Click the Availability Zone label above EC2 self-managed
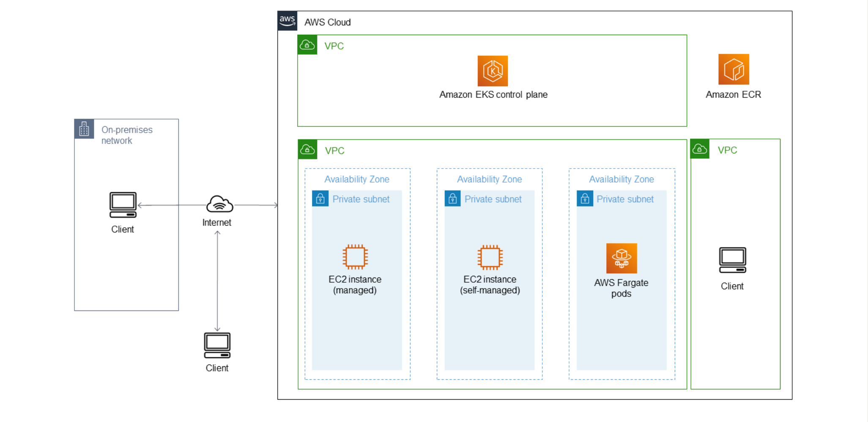Screen dimensions: 868x422 pos(490,179)
